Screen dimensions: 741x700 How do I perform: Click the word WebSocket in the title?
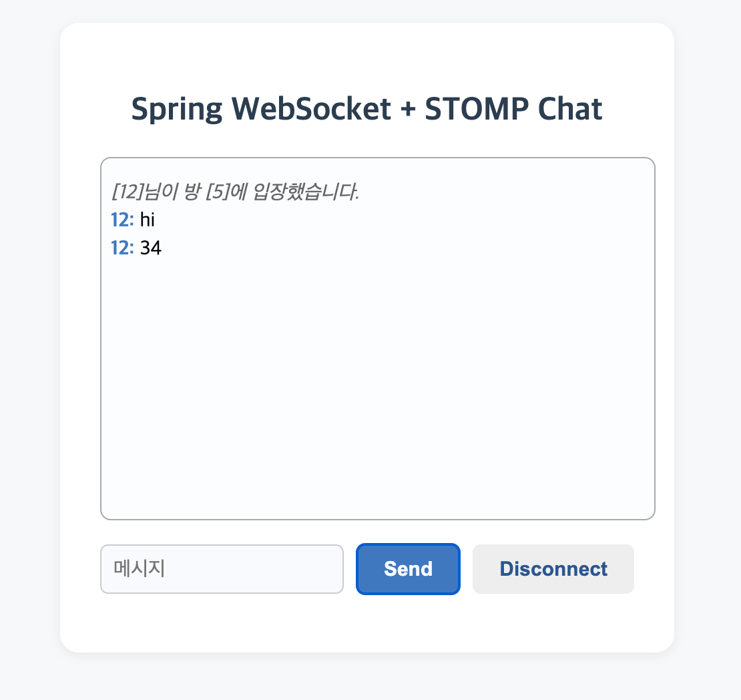coord(311,109)
